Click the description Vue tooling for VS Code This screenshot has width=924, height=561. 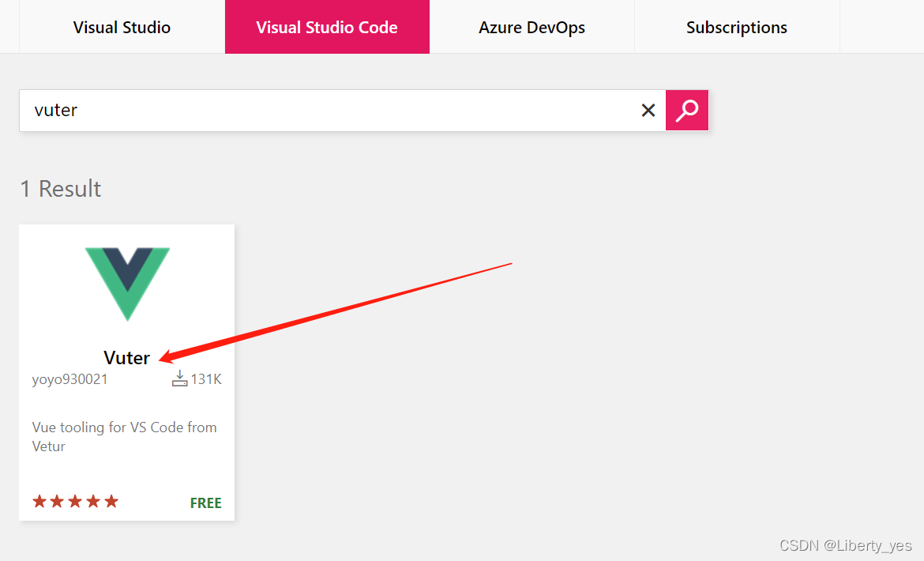[124, 437]
